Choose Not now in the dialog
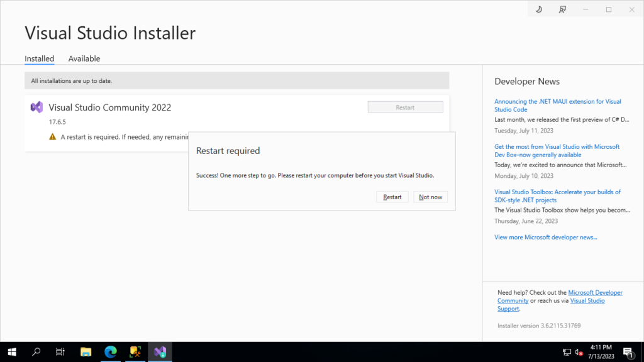Screen dimensions: 644x362 [x=430, y=197]
